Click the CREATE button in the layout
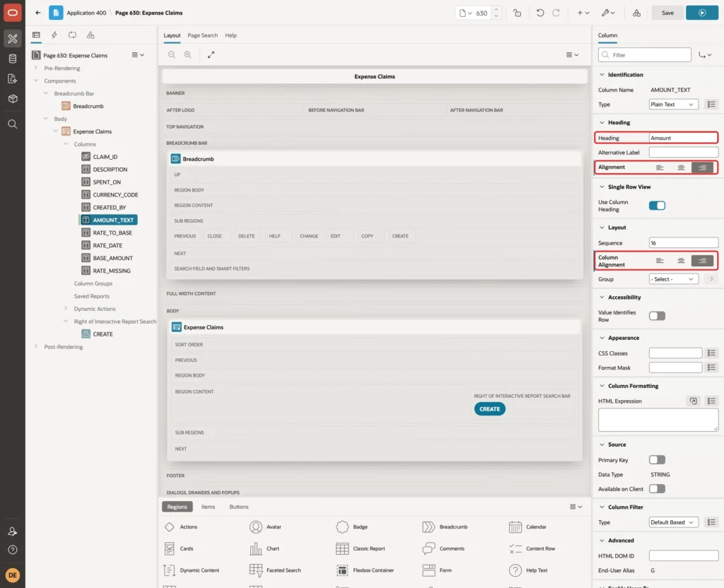Viewport: 724px width, 588px height. click(489, 409)
